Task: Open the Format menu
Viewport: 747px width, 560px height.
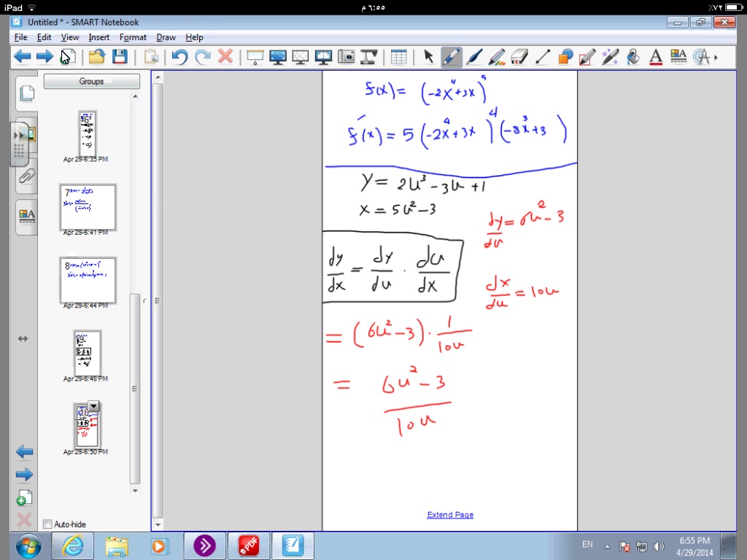Action: (133, 37)
